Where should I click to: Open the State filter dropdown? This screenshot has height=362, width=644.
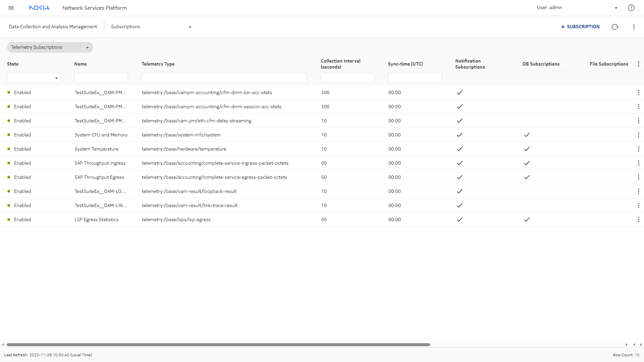[34, 78]
